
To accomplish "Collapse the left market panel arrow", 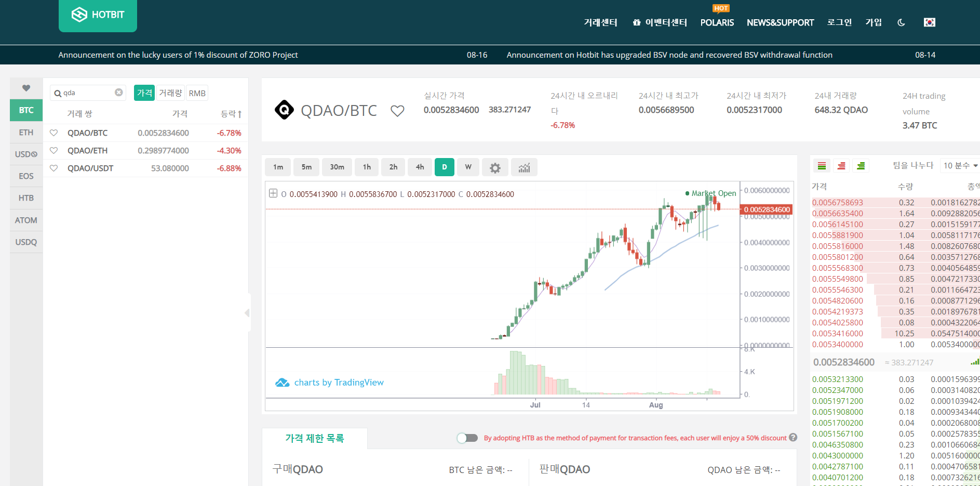I will [x=247, y=313].
